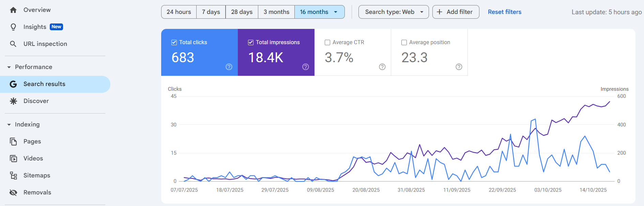Click the Sitemaps tree icon
The image size is (644, 206).
tap(13, 175)
